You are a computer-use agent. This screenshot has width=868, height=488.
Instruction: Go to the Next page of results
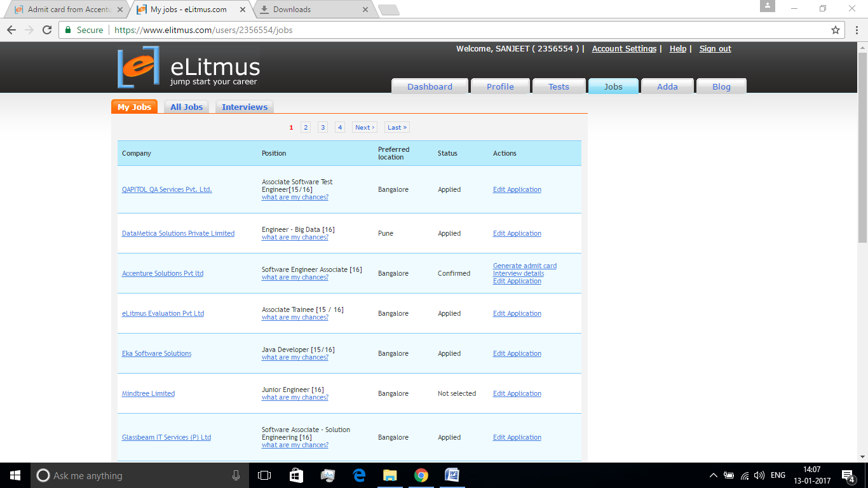pos(364,127)
